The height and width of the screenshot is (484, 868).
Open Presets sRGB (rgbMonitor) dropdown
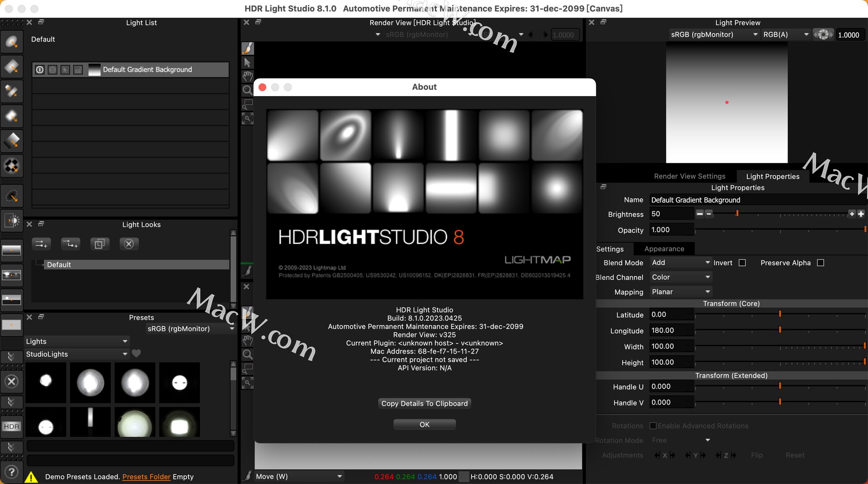(x=190, y=329)
